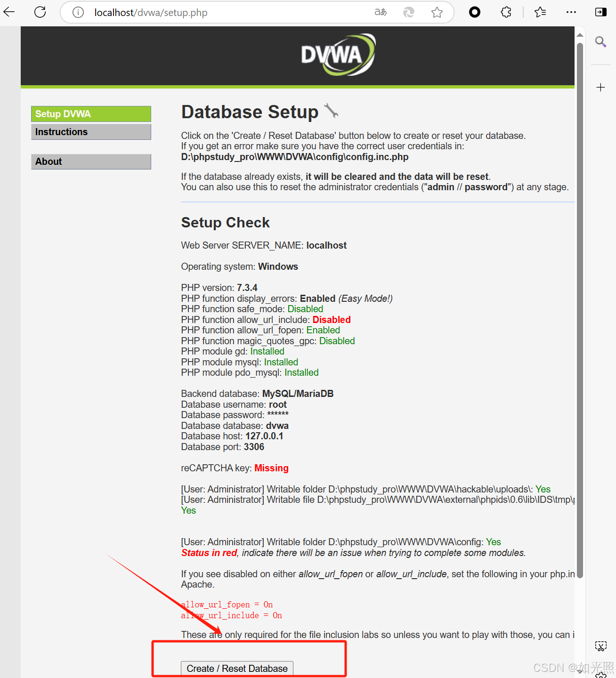The height and width of the screenshot is (678, 616).
Task: Open the Extensions puzzle icon
Action: 506,12
